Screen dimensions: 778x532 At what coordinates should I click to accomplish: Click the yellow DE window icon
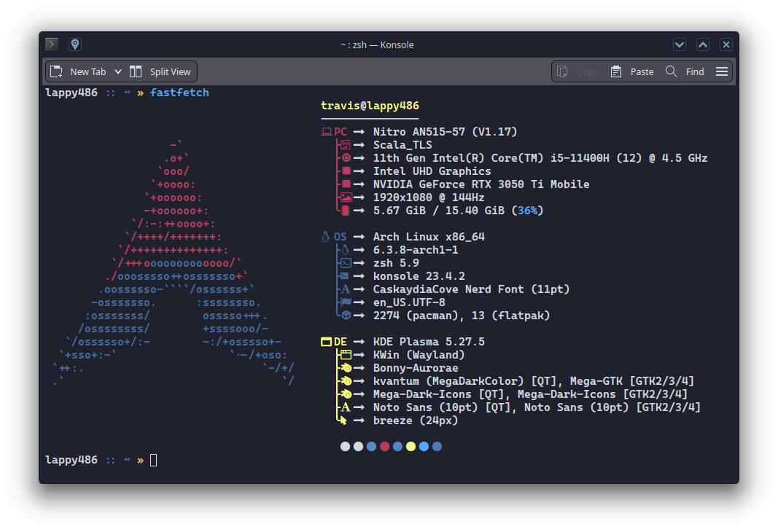point(326,342)
